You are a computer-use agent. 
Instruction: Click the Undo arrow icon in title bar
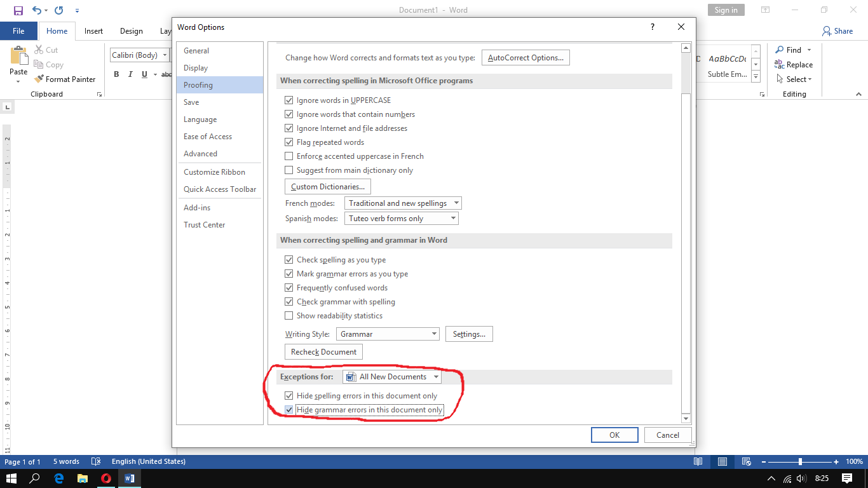(x=36, y=10)
